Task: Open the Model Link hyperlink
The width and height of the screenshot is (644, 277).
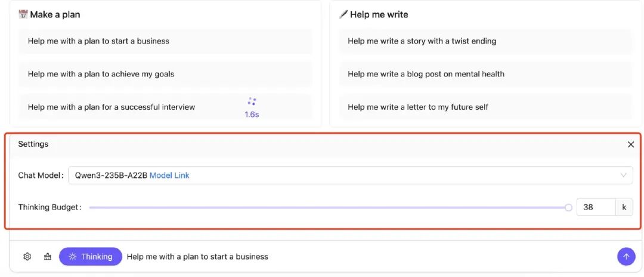Action: [x=169, y=176]
